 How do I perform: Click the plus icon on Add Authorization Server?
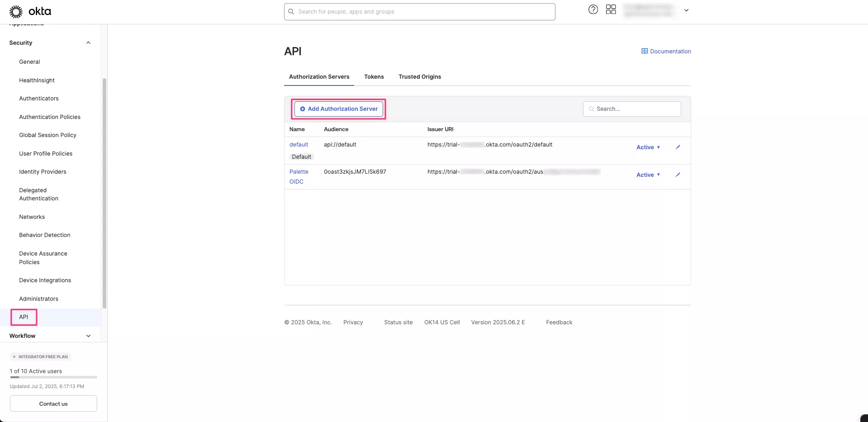click(302, 109)
